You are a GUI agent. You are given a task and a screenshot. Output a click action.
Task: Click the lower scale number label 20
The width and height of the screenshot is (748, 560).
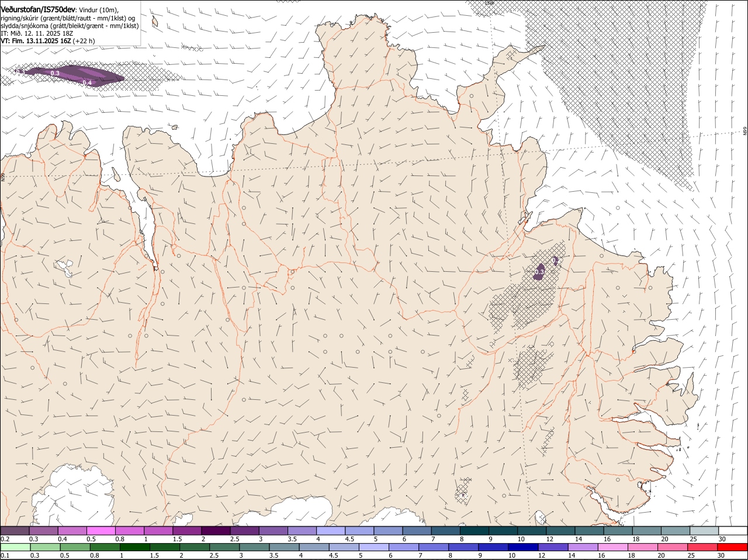(x=662, y=556)
